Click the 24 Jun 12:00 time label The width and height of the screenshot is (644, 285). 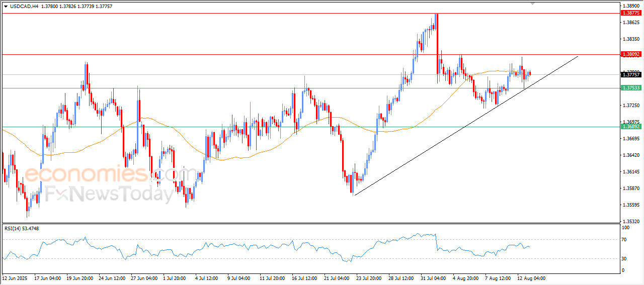112,278
